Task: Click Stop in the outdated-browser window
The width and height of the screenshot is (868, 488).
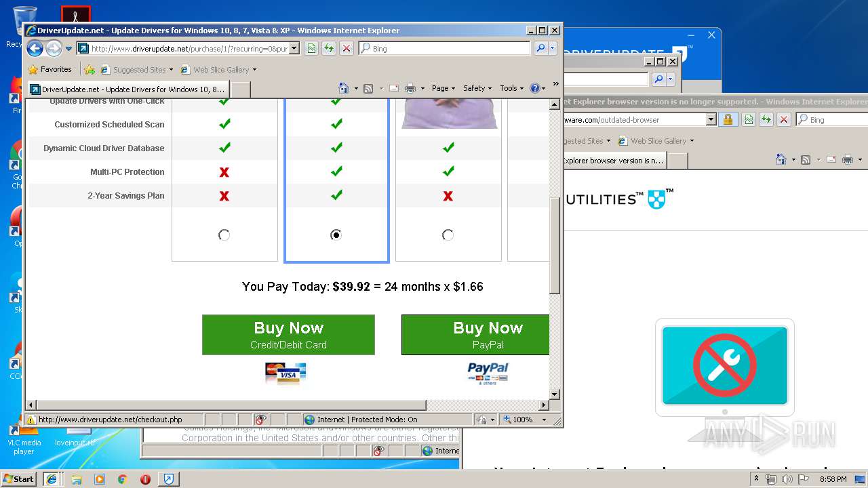Action: [x=784, y=119]
